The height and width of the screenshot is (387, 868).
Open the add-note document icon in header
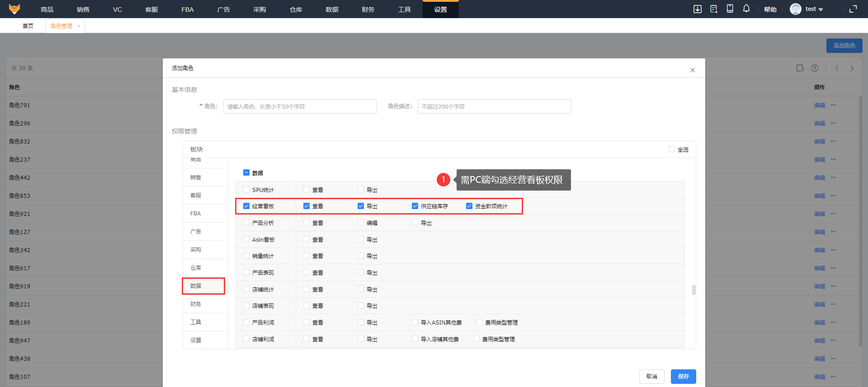[x=714, y=9]
